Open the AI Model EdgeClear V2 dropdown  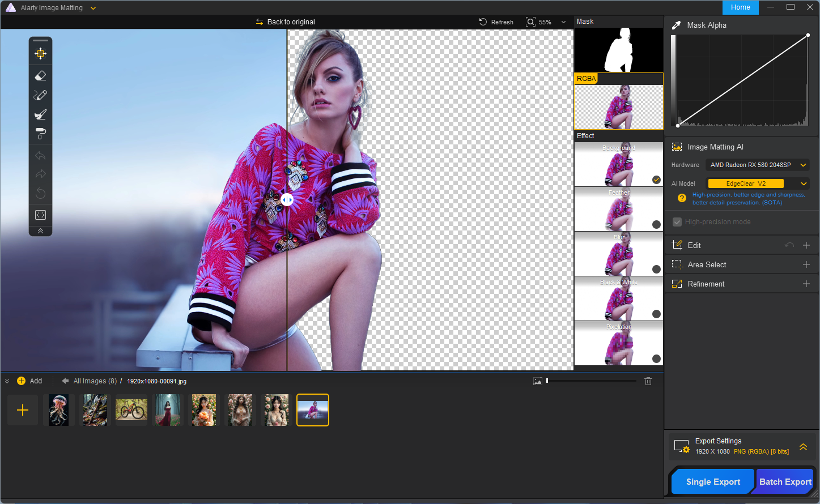point(758,183)
